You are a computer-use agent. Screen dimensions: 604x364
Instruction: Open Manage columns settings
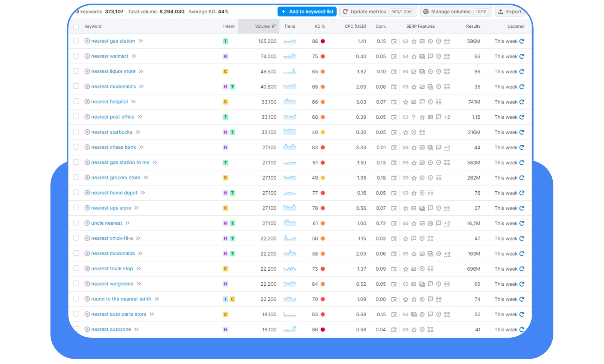[x=456, y=11]
